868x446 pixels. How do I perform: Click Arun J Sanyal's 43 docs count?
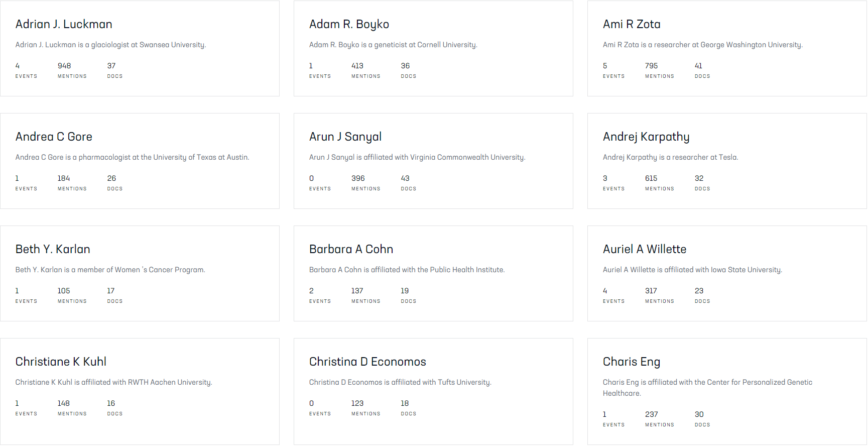click(x=405, y=178)
